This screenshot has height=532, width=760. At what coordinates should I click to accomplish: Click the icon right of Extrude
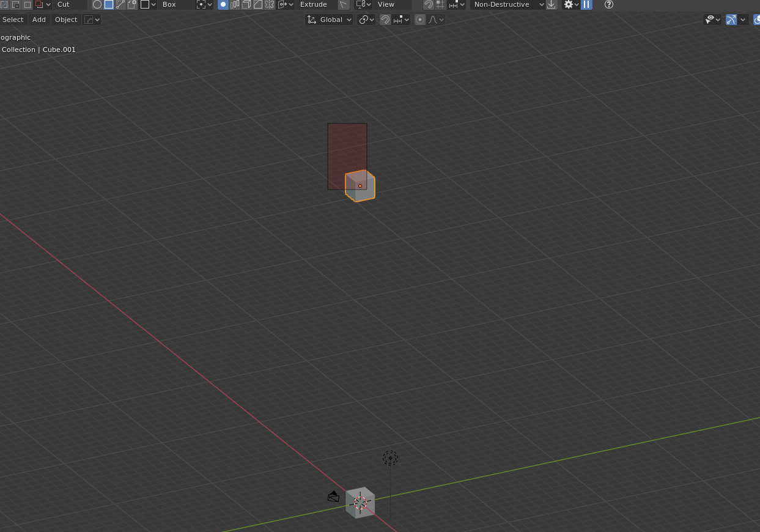pyautogui.click(x=344, y=4)
